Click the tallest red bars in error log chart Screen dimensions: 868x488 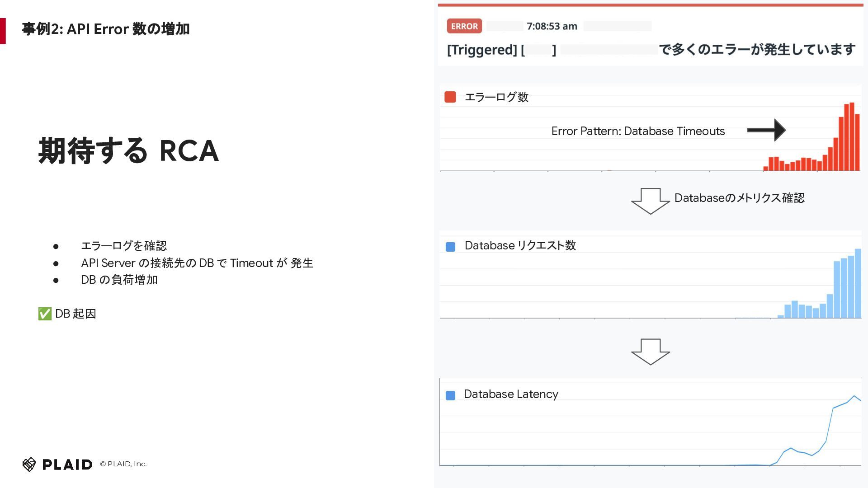tap(849, 137)
